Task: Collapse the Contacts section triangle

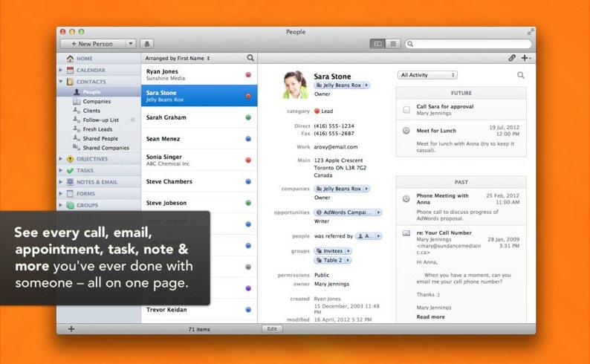Action: [61, 82]
